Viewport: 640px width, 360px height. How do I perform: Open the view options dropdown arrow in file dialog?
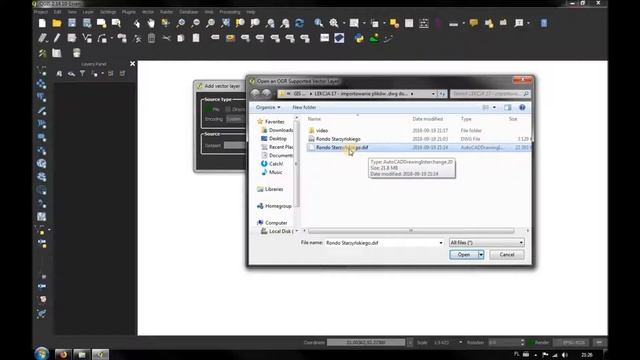[x=494, y=107]
